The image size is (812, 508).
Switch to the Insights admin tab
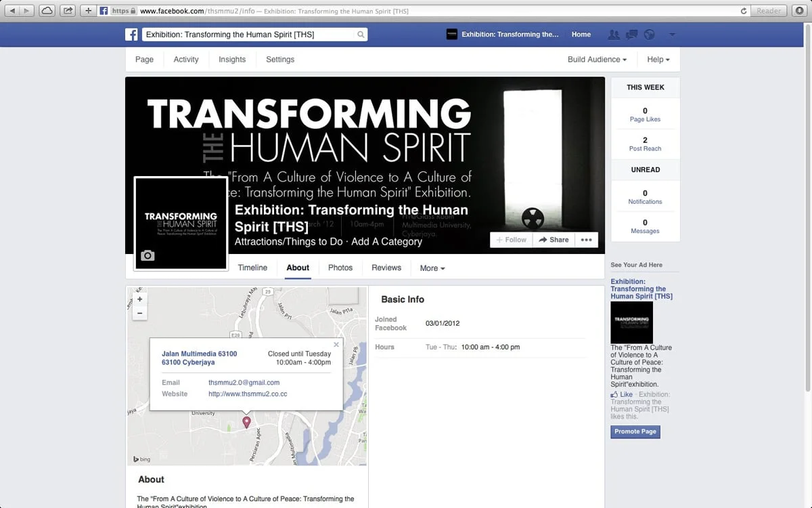tap(232, 60)
